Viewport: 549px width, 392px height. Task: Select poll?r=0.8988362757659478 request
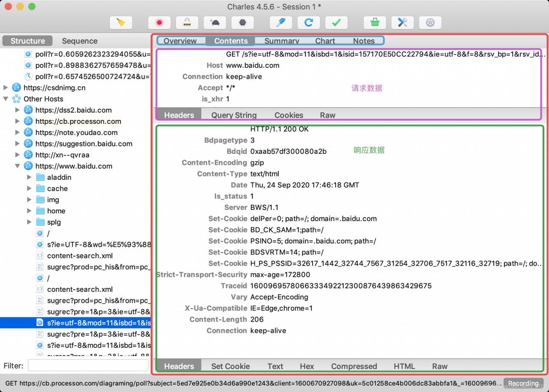point(93,66)
